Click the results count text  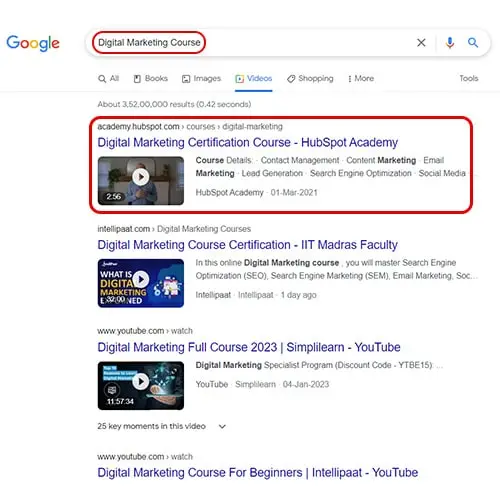tap(174, 104)
